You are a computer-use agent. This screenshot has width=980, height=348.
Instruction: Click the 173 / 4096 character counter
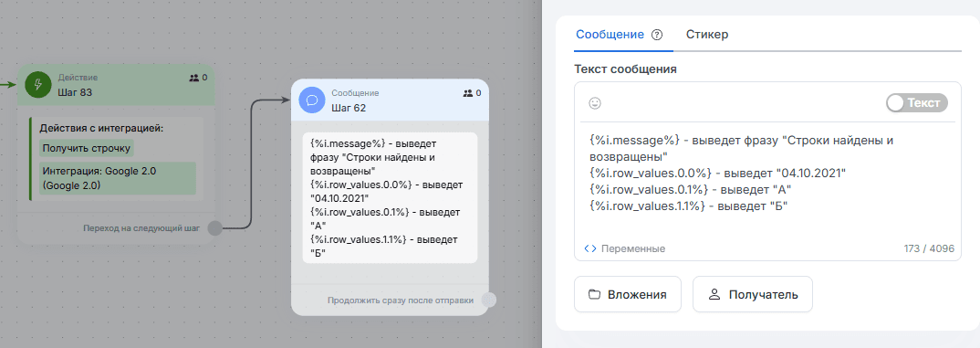click(x=929, y=248)
